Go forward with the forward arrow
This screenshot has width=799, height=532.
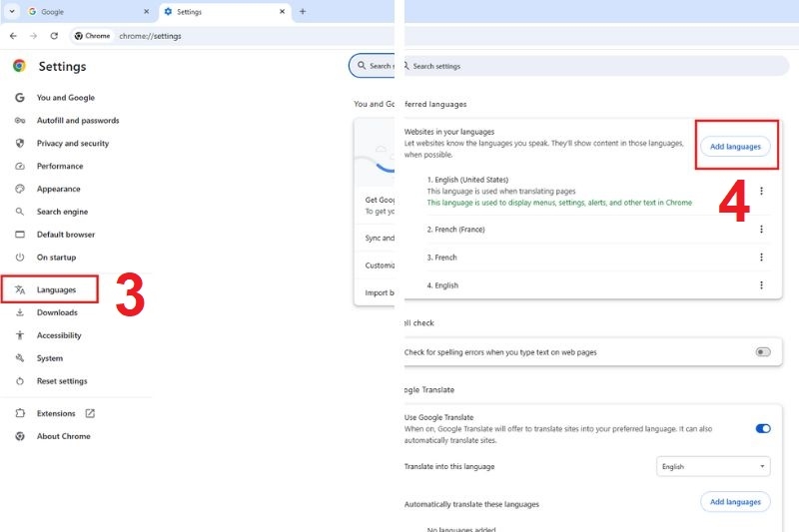pyautogui.click(x=34, y=36)
